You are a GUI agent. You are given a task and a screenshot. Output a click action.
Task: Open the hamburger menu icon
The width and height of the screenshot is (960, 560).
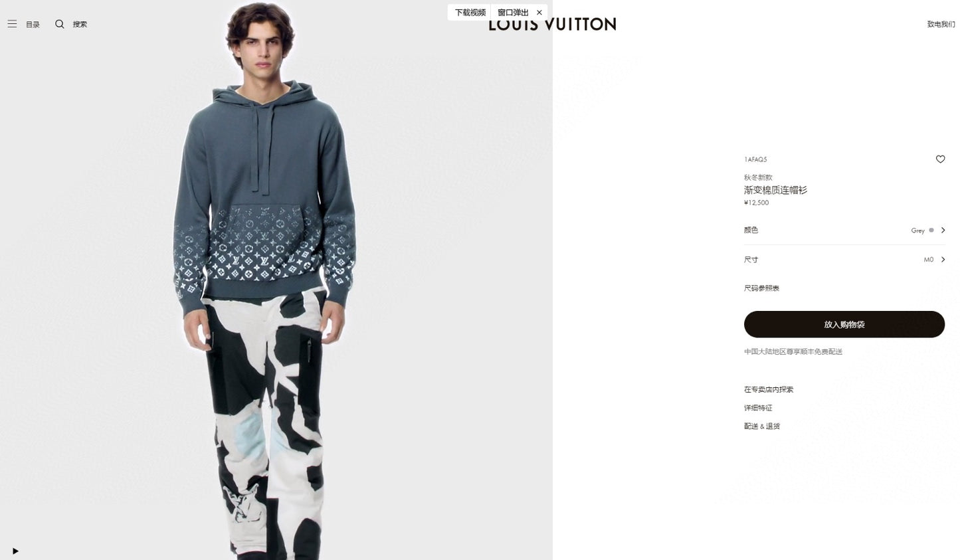point(12,24)
